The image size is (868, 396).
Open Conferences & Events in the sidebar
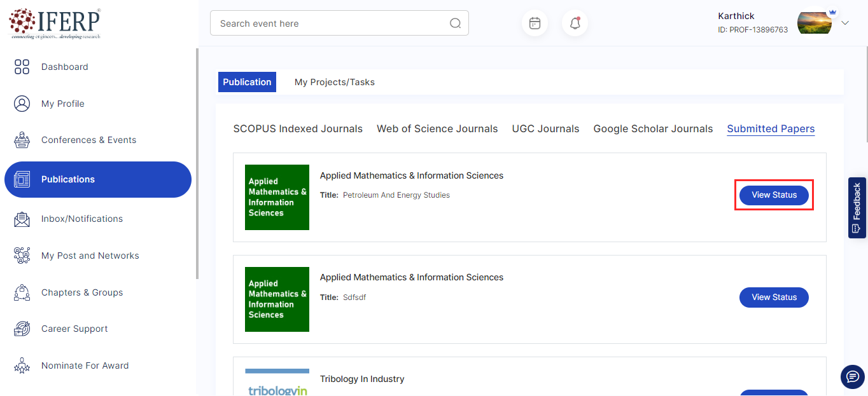88,140
